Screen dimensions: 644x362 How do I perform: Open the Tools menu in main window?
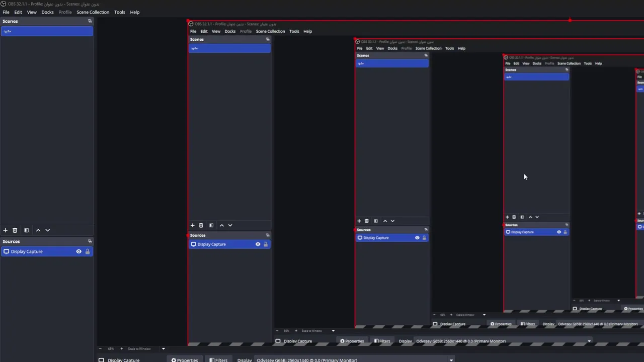119,12
